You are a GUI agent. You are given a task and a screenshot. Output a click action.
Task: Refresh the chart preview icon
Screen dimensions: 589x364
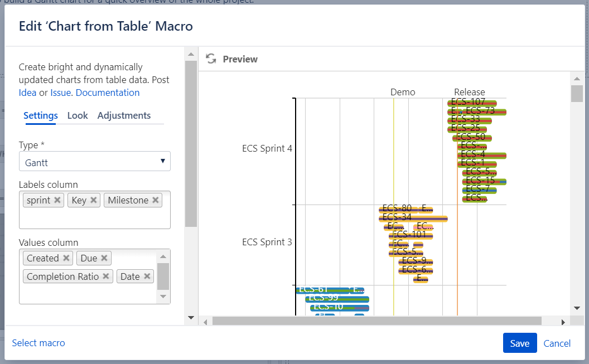tap(211, 59)
